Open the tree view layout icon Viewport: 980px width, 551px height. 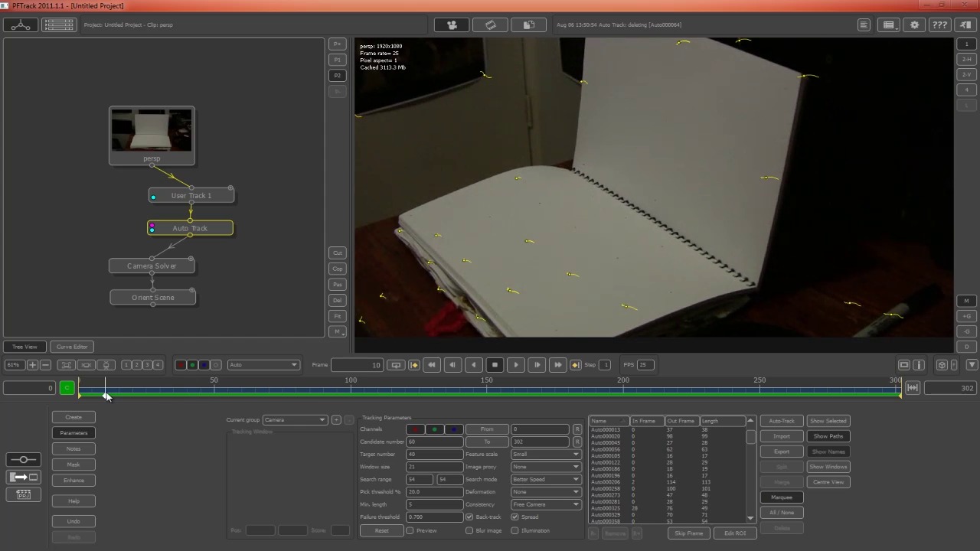pos(21,24)
